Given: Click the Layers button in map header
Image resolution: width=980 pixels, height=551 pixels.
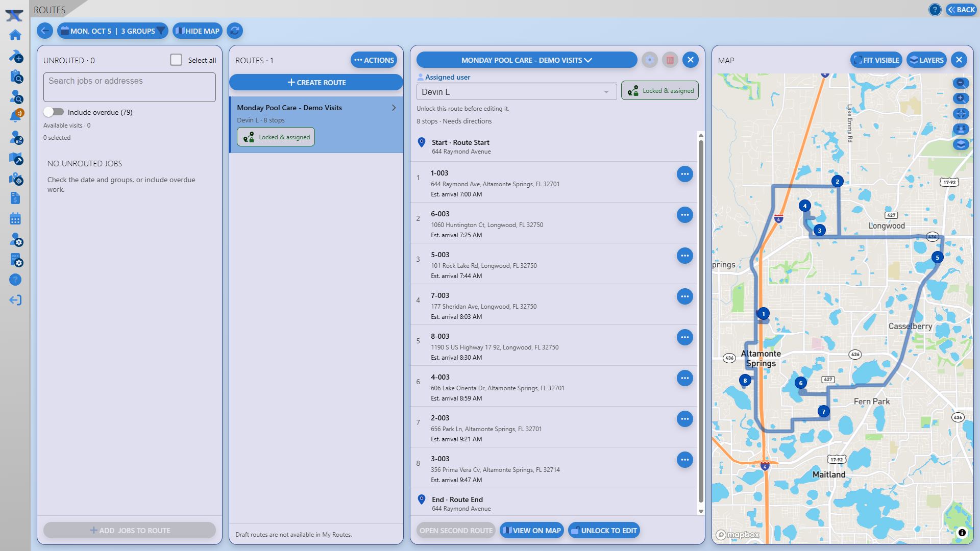Looking at the screenshot, I should [x=927, y=60].
